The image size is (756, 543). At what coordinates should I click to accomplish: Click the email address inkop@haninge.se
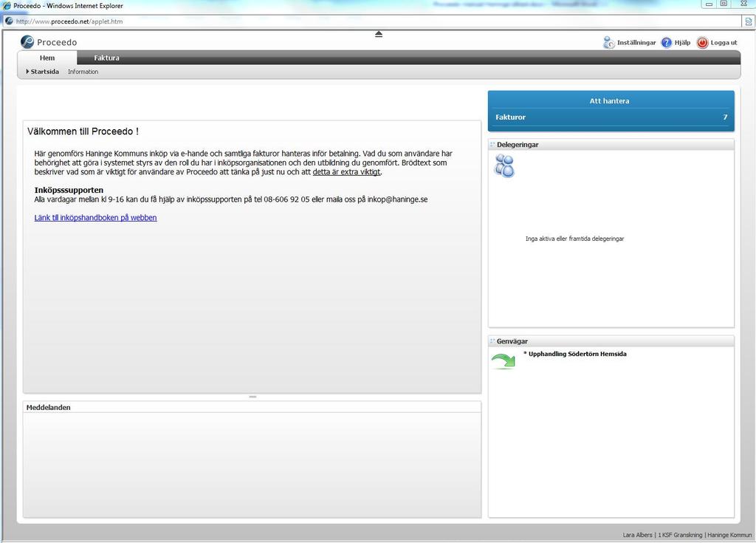coord(397,199)
